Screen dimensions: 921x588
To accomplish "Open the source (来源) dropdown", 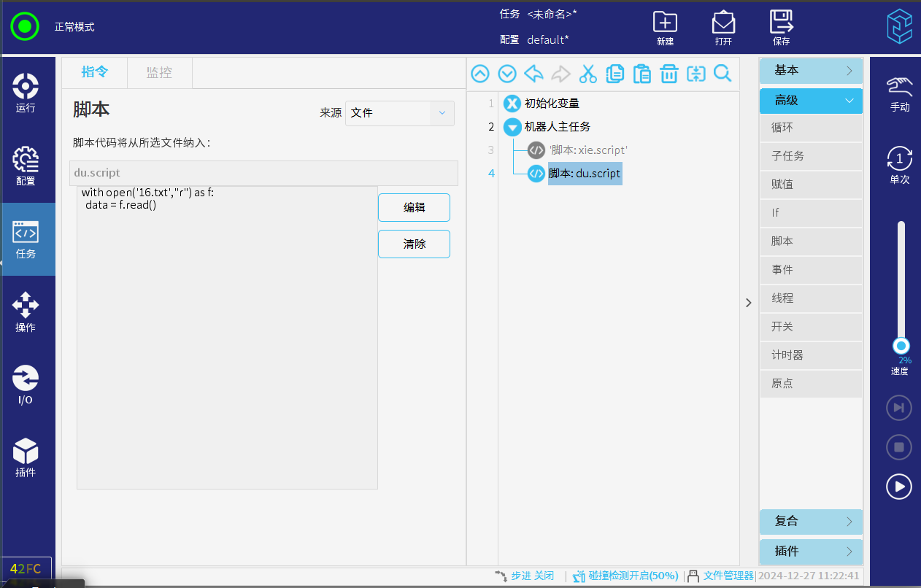I will (x=399, y=113).
